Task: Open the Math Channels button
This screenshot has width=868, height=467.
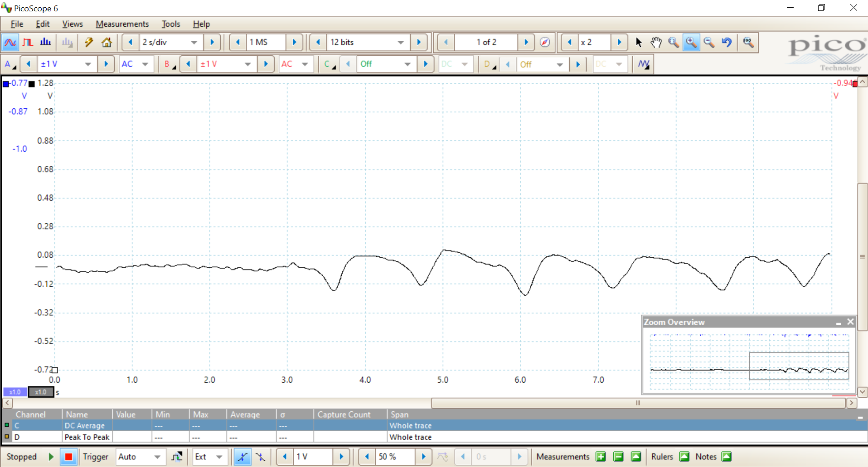Action: (644, 64)
